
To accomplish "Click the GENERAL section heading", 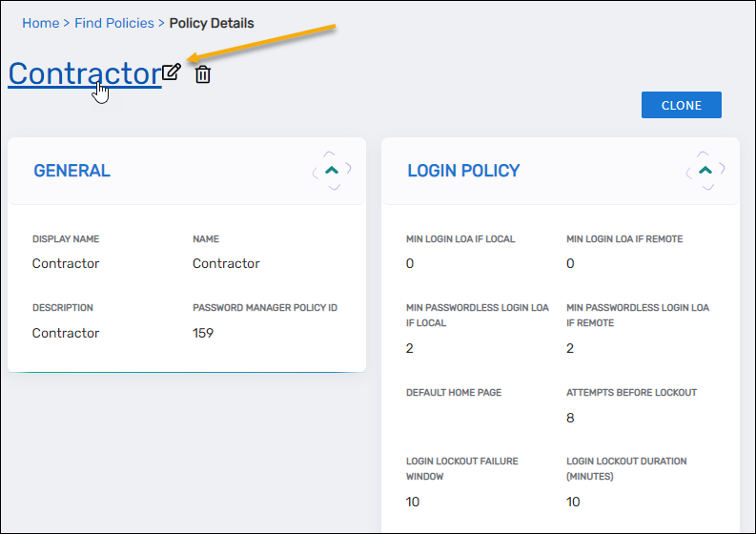I will (x=72, y=171).
